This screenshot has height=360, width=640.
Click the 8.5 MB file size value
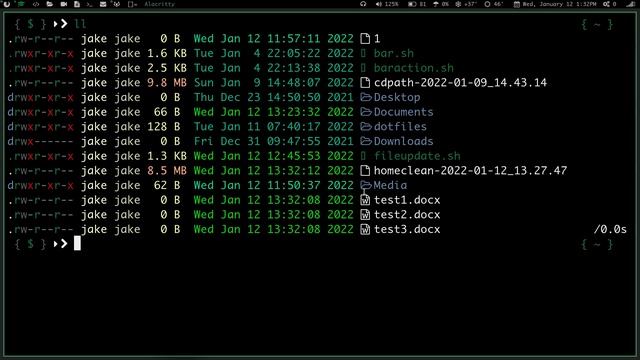tap(167, 171)
